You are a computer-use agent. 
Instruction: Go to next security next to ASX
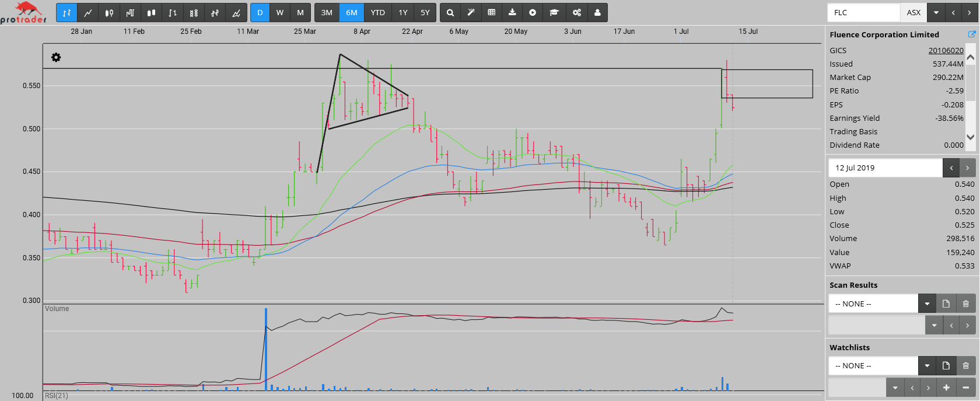click(970, 13)
